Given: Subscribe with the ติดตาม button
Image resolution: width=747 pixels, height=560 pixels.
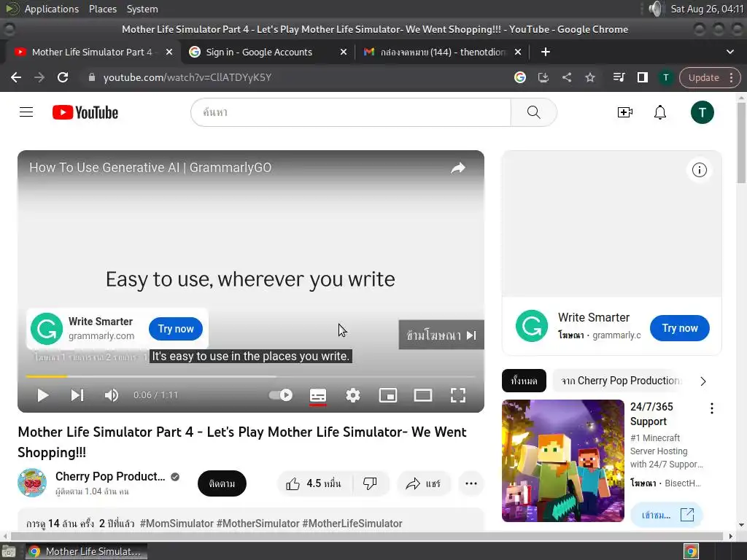Looking at the screenshot, I should tap(222, 484).
